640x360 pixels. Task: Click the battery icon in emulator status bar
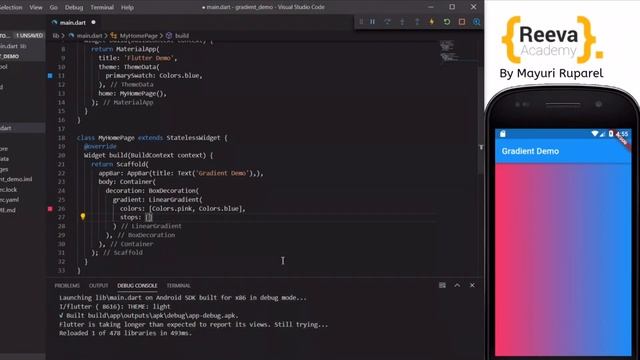611,133
